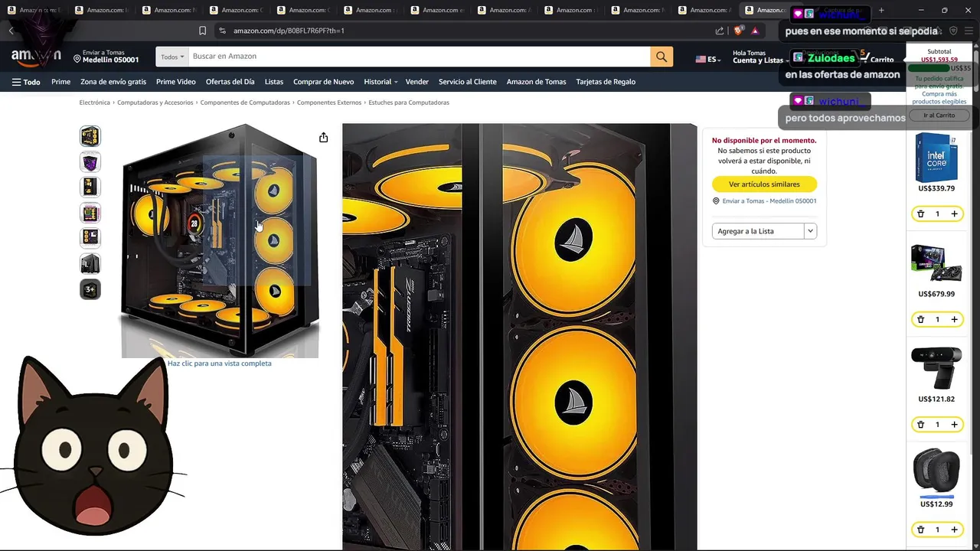Open Computadoras y Accesorios breadcrumb
Screen dimensions: 980x551
click(155, 103)
